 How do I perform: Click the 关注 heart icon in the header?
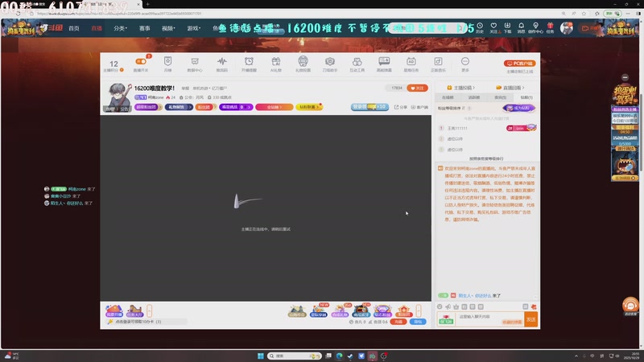click(x=493, y=27)
